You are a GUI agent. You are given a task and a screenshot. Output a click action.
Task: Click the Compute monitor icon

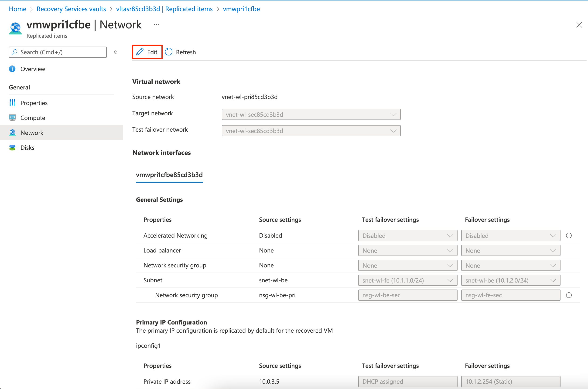click(x=12, y=118)
